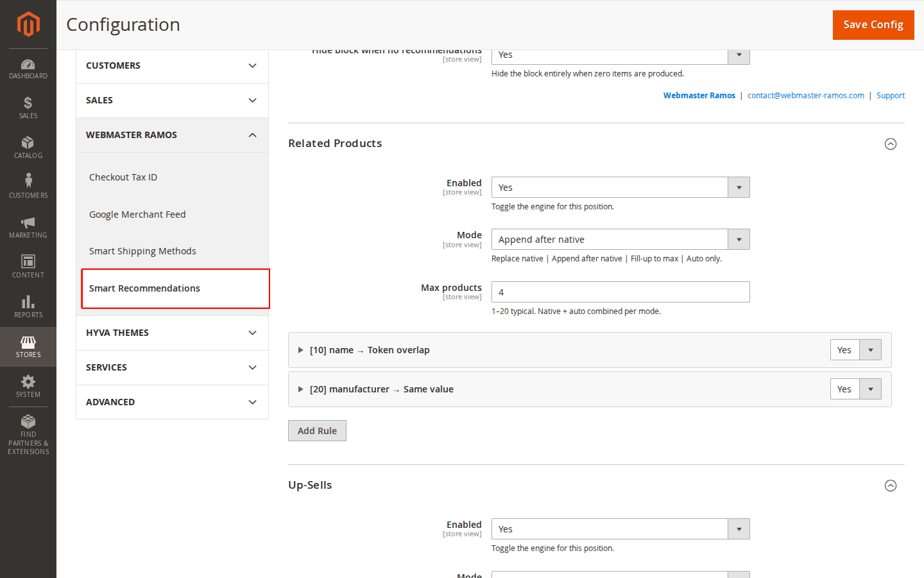
Task: Focus the Max products input field
Action: [x=620, y=292]
